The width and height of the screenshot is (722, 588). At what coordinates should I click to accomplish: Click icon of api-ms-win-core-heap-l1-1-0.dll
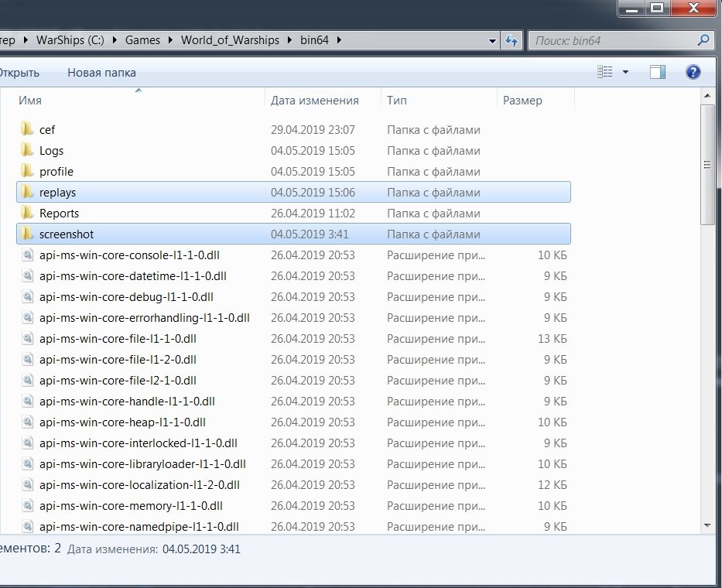point(28,422)
